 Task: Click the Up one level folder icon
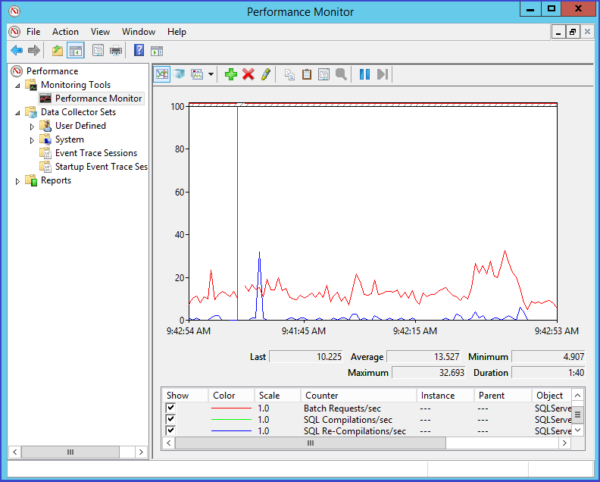pos(57,50)
